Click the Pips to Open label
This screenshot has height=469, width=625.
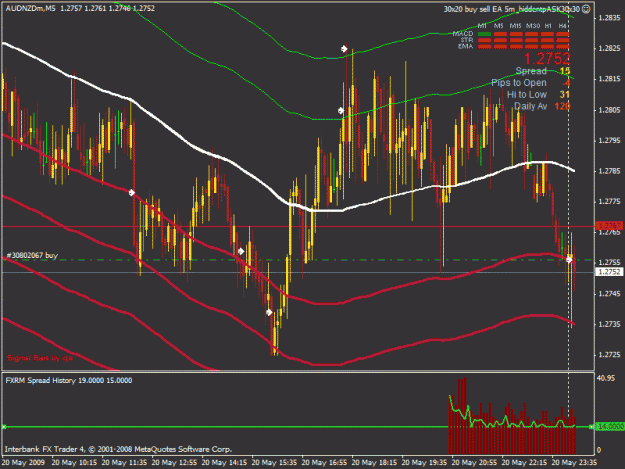[519, 83]
